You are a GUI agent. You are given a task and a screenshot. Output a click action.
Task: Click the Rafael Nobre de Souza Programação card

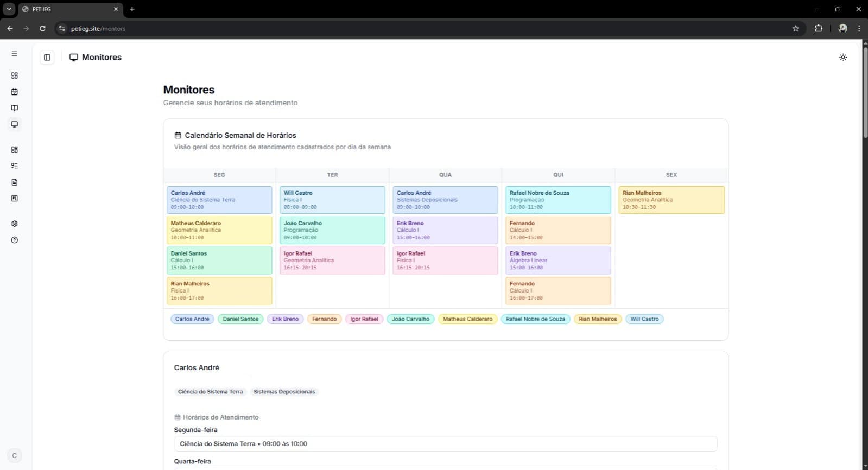coord(558,200)
